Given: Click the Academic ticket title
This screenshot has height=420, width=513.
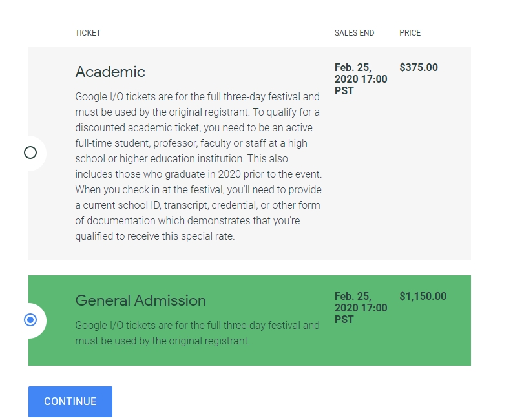Looking at the screenshot, I should coord(110,72).
